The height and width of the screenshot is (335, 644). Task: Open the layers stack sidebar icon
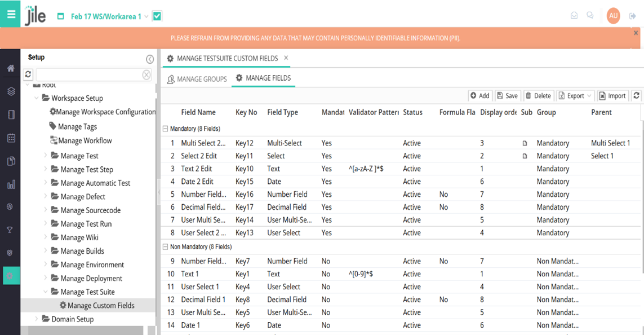pos(11,91)
